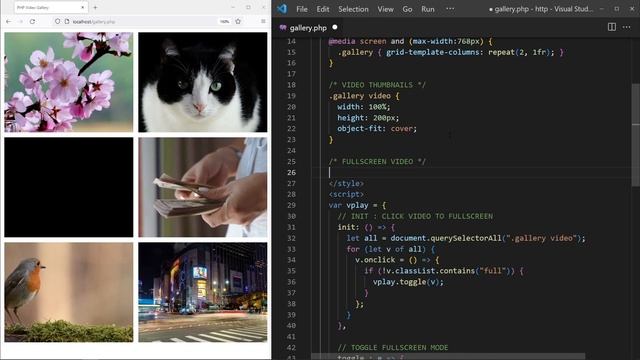The height and width of the screenshot is (360, 640).
Task: Open the Selection menu
Action: [x=353, y=9]
